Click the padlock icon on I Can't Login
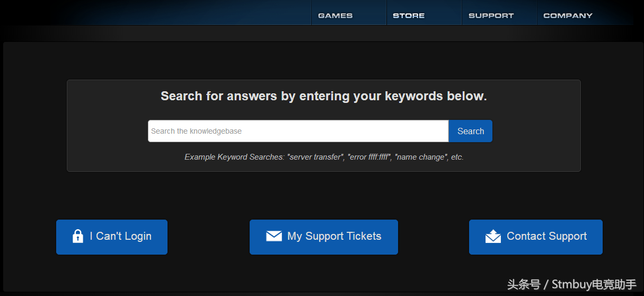Image resolution: width=644 pixels, height=296 pixels. pyautogui.click(x=78, y=237)
